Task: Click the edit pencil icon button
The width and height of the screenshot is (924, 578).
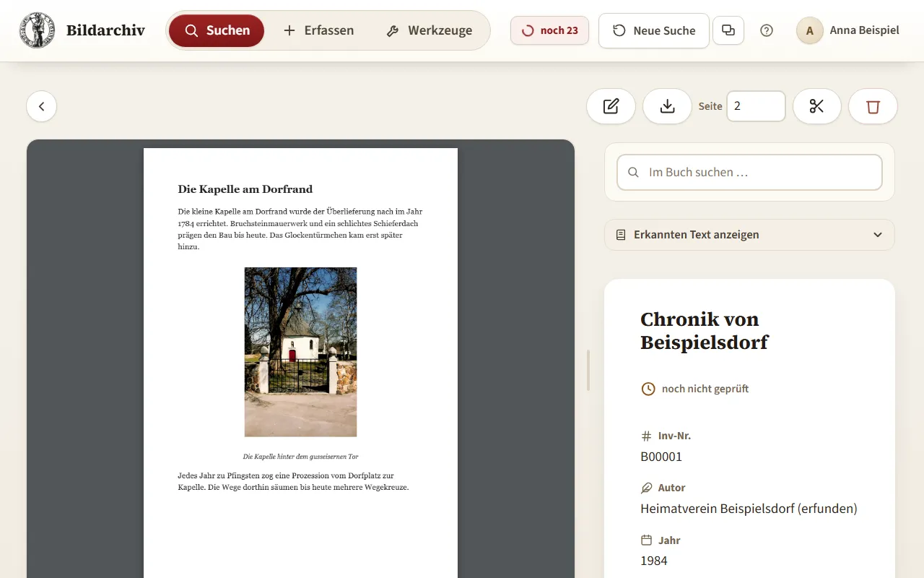Action: click(x=611, y=106)
